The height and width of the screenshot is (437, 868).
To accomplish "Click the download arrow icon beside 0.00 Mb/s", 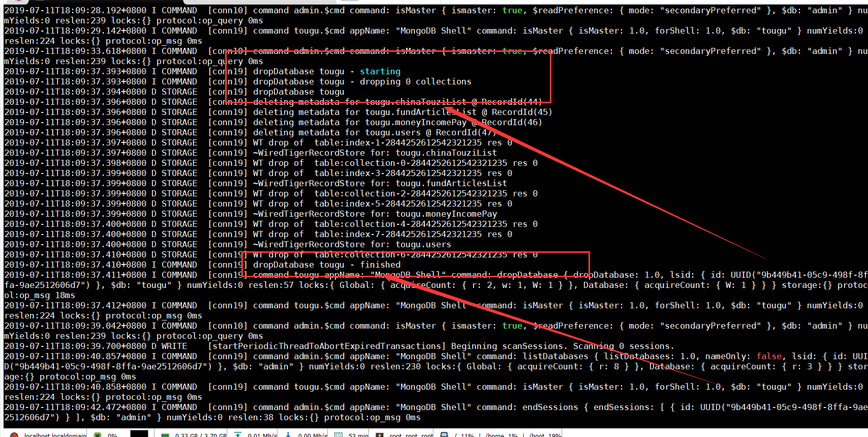I will click(288, 434).
